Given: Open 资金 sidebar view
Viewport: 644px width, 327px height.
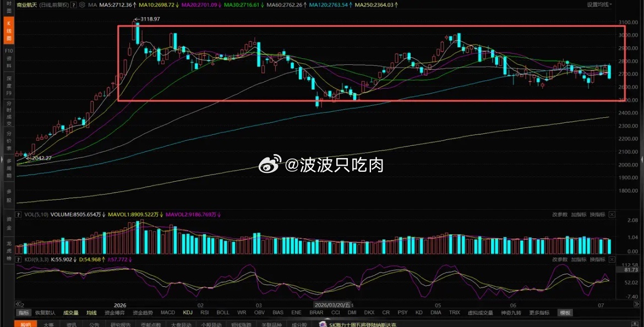Looking at the screenshot, I should click(x=8, y=223).
